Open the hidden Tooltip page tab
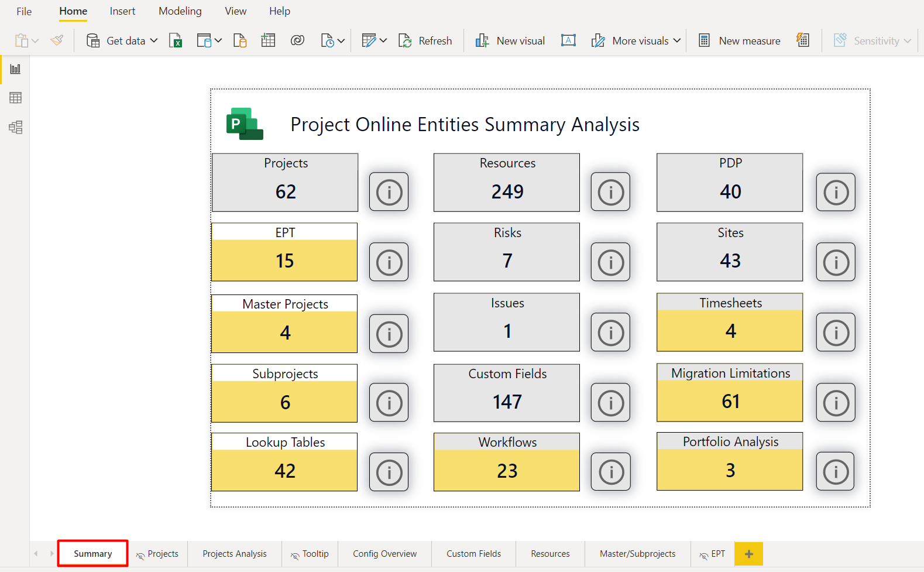The width and height of the screenshot is (924, 572). 310,554
